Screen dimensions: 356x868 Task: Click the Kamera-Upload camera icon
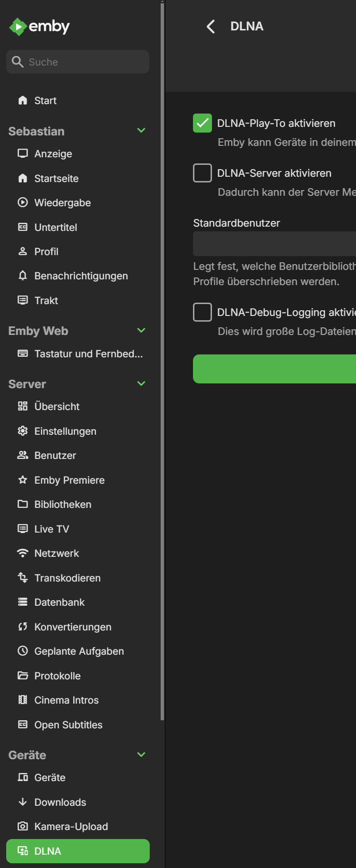pyautogui.click(x=22, y=826)
